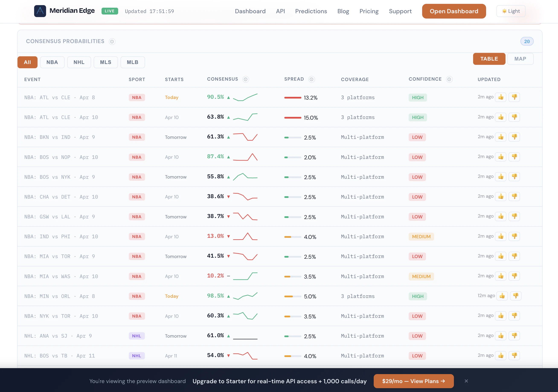Click the Meridian Edge logo icon
Screen dimensions: 558x392
40,11
